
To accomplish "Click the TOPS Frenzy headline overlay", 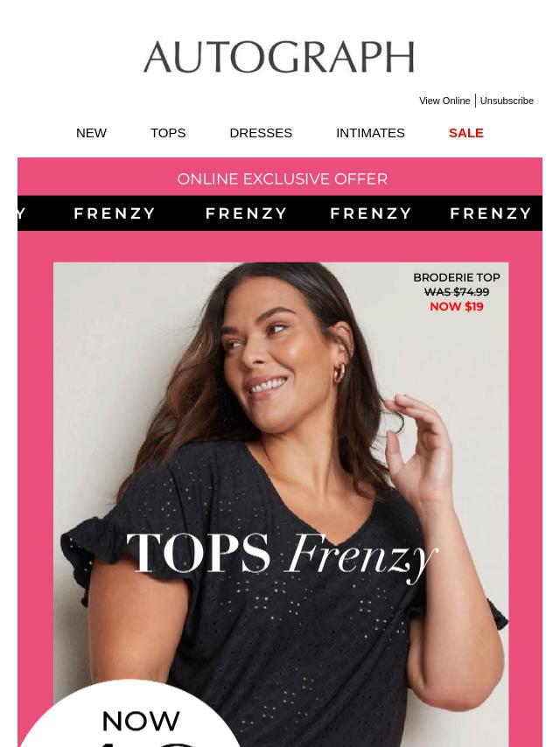I will (x=282, y=555).
